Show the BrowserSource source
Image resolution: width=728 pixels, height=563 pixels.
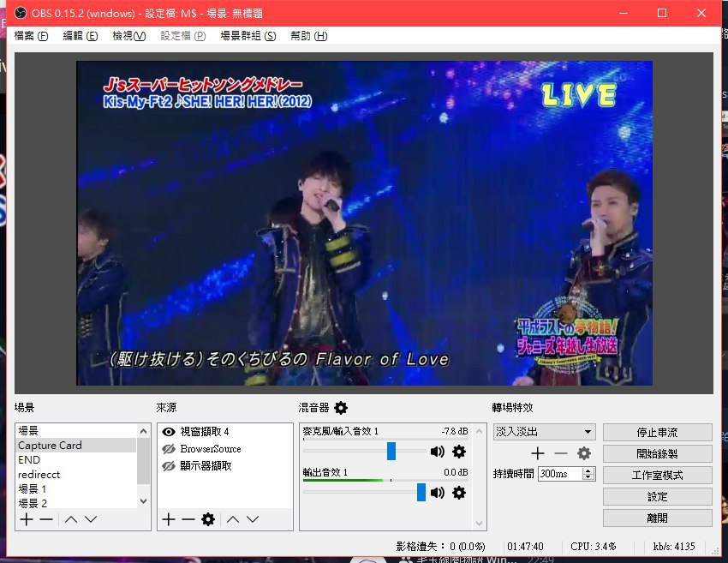(x=169, y=449)
